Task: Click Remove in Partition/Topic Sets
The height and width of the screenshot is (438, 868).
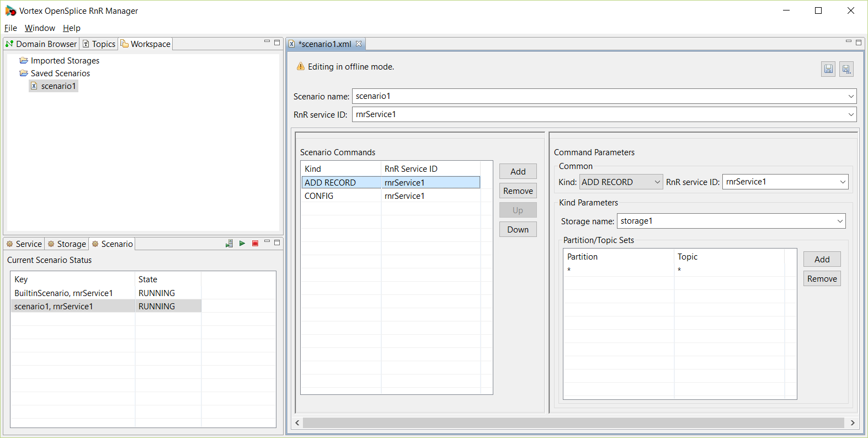Action: pyautogui.click(x=822, y=278)
